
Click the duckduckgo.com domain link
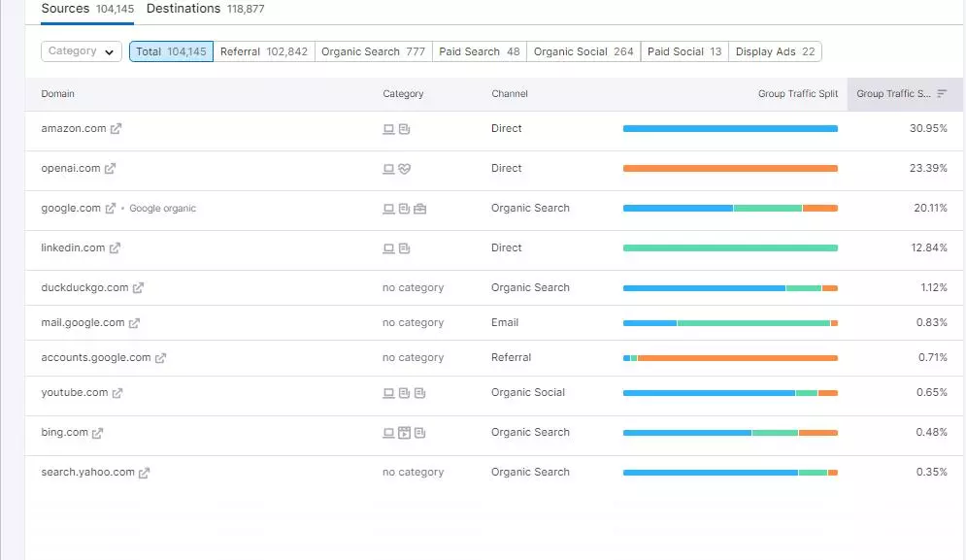coord(84,287)
